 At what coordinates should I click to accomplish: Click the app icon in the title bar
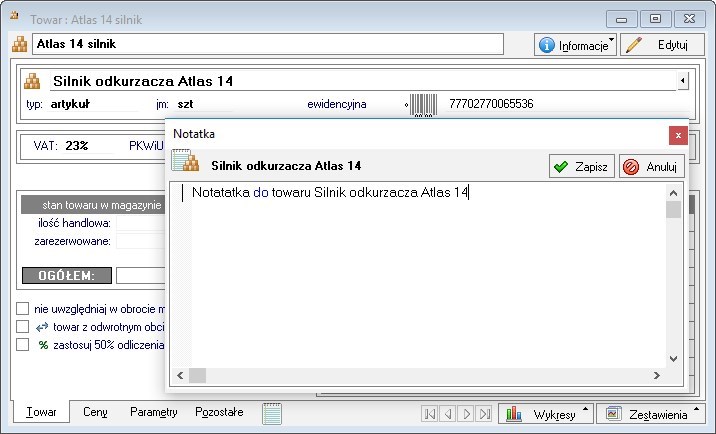coord(14,16)
